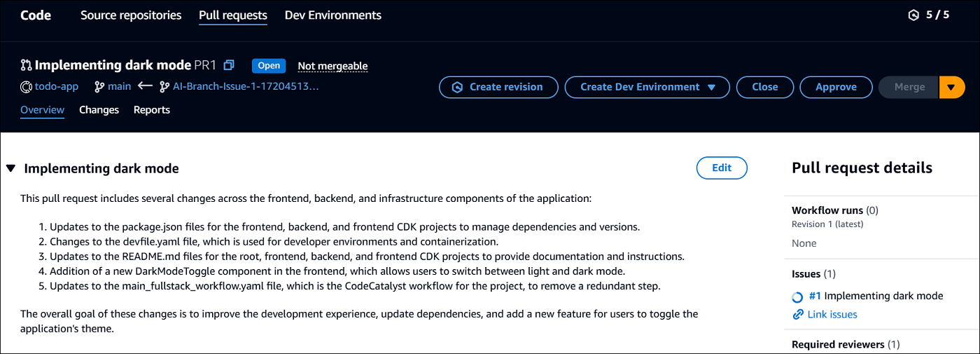Click the chain icon beside Link issues

point(797,315)
